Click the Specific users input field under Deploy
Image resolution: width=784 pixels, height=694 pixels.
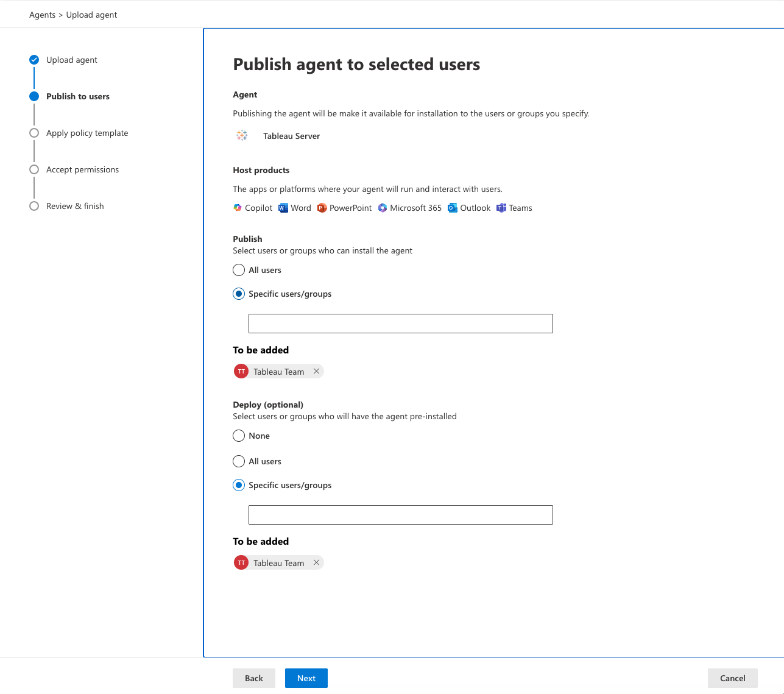coord(400,515)
